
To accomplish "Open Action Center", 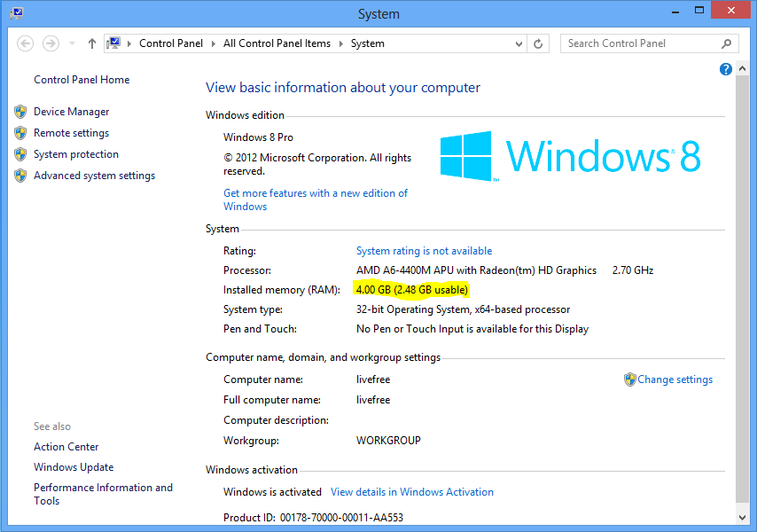I will (66, 447).
